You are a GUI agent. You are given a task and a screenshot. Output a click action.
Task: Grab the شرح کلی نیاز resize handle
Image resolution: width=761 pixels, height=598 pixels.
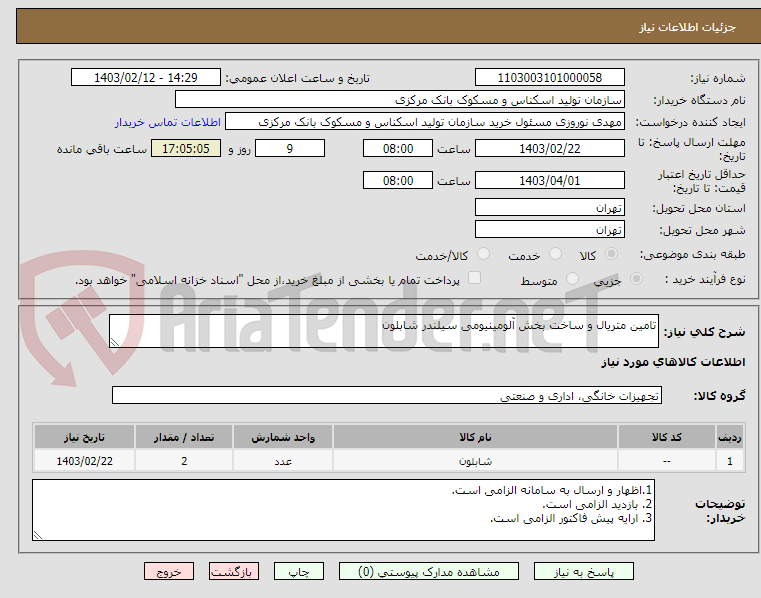pyautogui.click(x=115, y=343)
